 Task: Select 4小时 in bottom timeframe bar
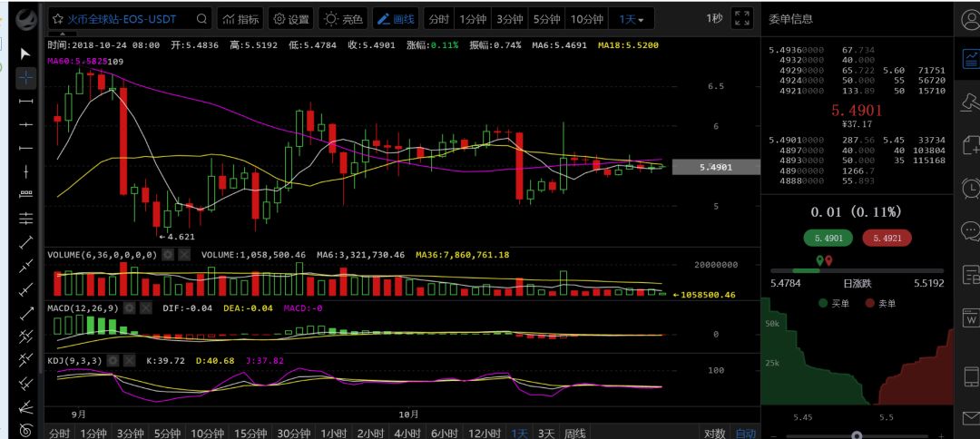click(407, 434)
